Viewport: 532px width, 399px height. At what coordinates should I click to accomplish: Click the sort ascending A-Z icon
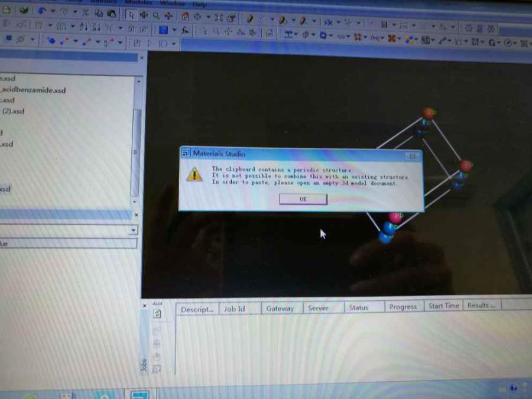83,26
